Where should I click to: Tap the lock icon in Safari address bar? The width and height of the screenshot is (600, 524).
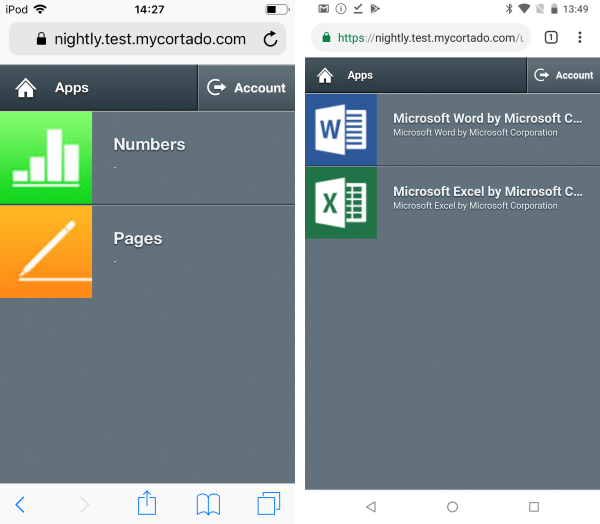[x=41, y=39]
